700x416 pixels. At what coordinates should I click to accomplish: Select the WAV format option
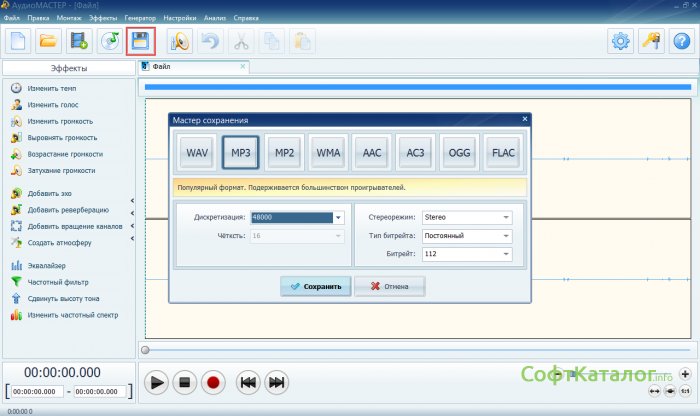point(197,153)
